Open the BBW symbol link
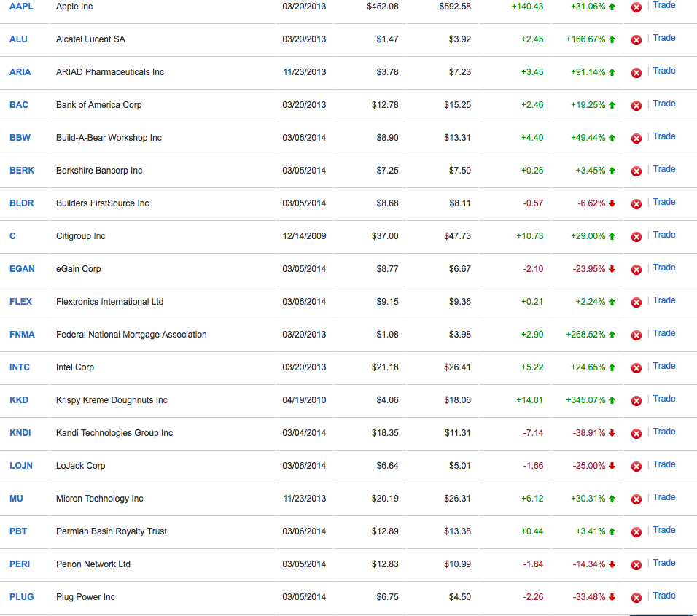Viewport: 697px width, 616px height. tap(20, 138)
